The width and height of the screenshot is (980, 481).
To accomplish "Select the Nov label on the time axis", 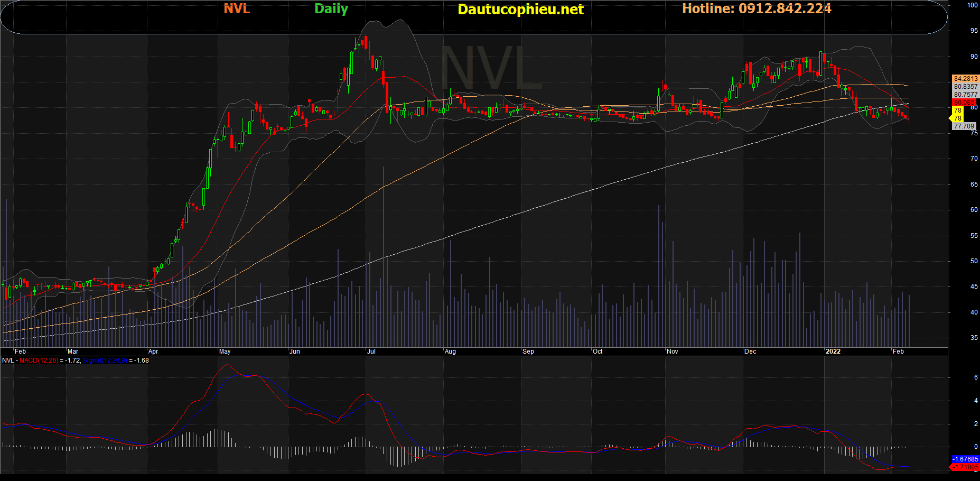I will pos(672,351).
